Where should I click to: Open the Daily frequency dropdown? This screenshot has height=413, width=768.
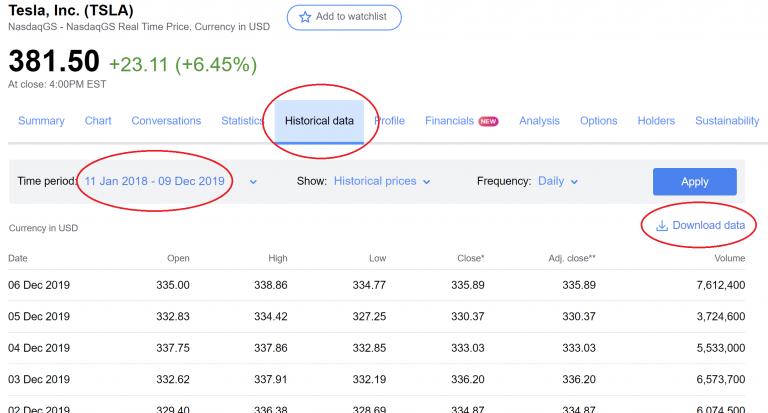click(x=558, y=181)
